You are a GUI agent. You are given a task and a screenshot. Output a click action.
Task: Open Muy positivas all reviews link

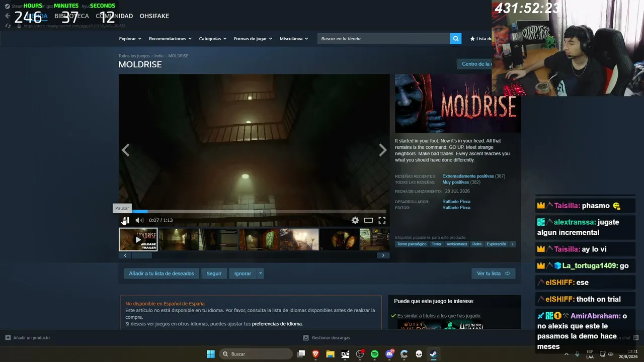[455, 182]
